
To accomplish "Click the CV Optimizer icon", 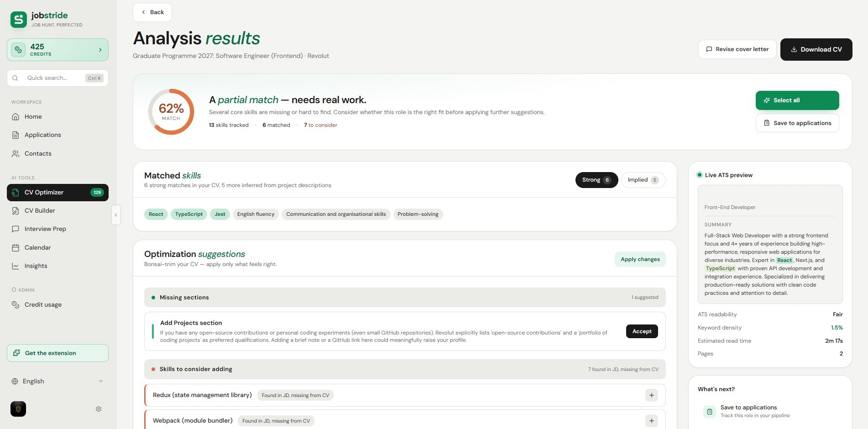I will [x=16, y=193].
